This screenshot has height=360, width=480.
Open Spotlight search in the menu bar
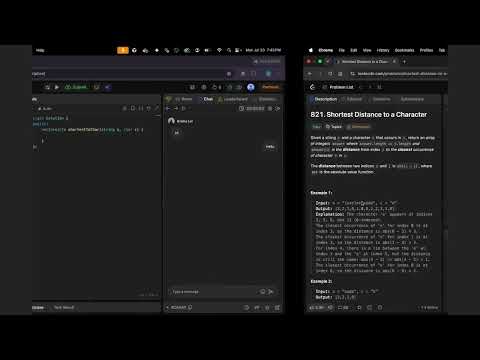click(229, 50)
